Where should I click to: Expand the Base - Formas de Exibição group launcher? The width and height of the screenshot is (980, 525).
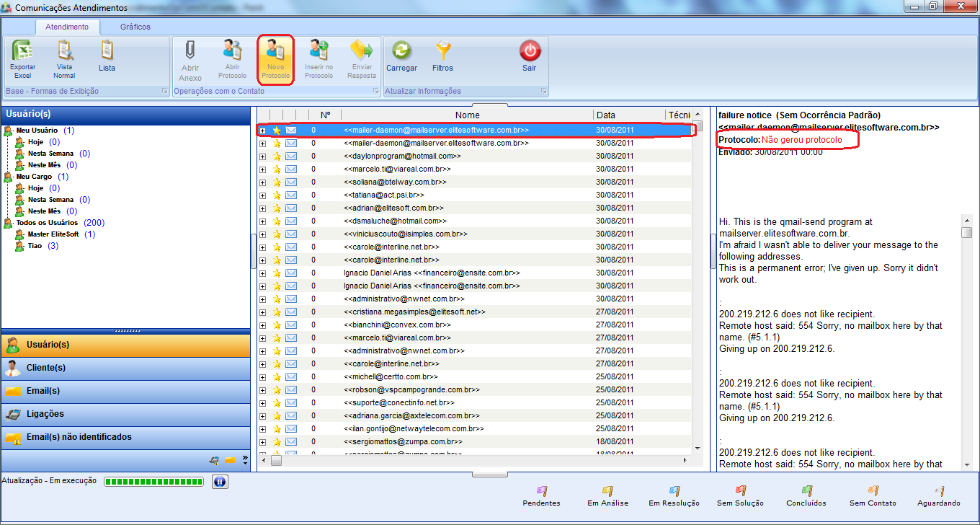point(164,92)
